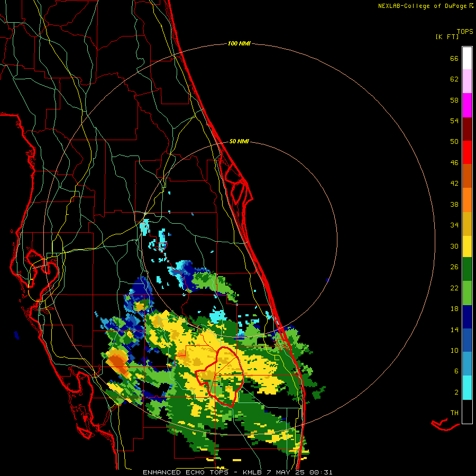The height and width of the screenshot is (476, 476).
Task: Click the 100 NMI range ring label
Action: 239,44
